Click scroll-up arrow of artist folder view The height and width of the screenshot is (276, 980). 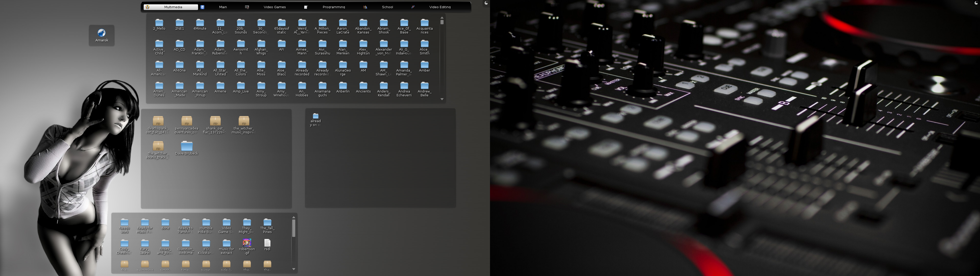[442, 18]
